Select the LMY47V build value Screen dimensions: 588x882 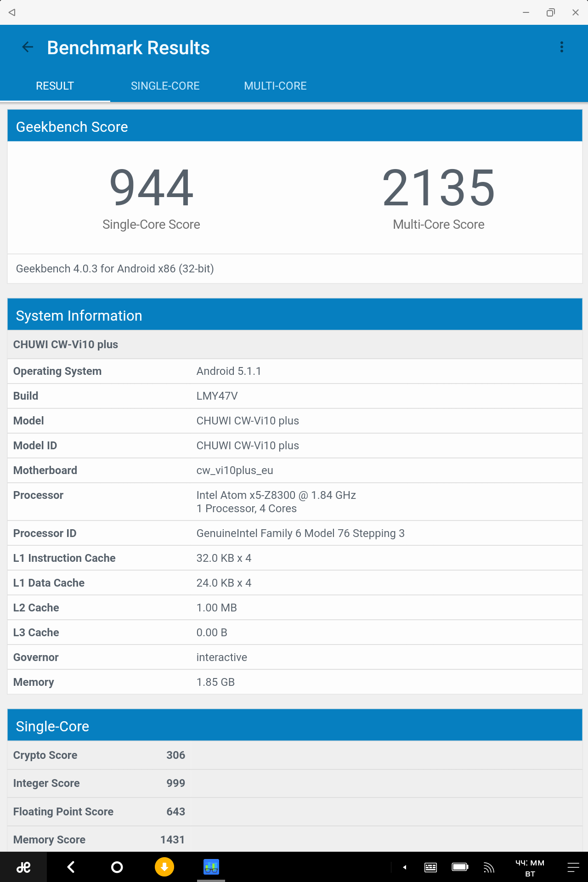pyautogui.click(x=217, y=396)
